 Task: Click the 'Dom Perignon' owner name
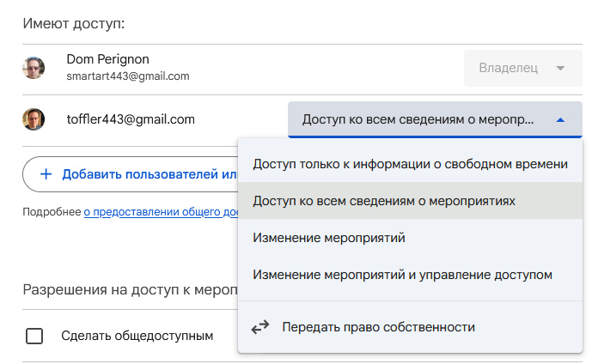point(107,59)
